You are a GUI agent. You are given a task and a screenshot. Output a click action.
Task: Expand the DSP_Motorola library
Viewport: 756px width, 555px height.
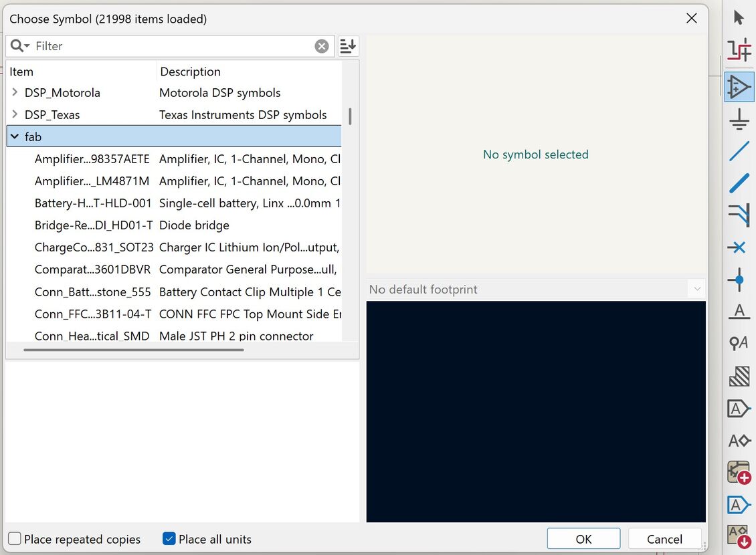click(15, 92)
